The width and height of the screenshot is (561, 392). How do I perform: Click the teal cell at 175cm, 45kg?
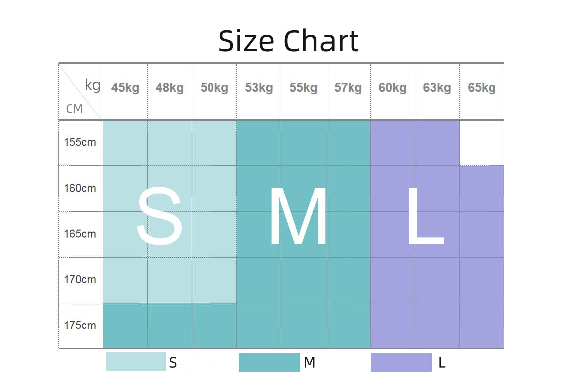[125, 326]
